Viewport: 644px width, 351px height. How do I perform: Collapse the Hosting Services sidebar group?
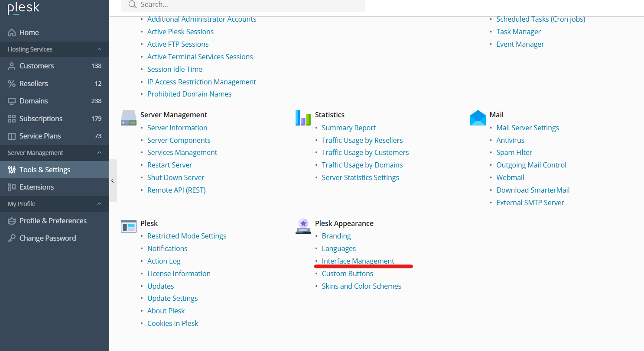tap(100, 49)
